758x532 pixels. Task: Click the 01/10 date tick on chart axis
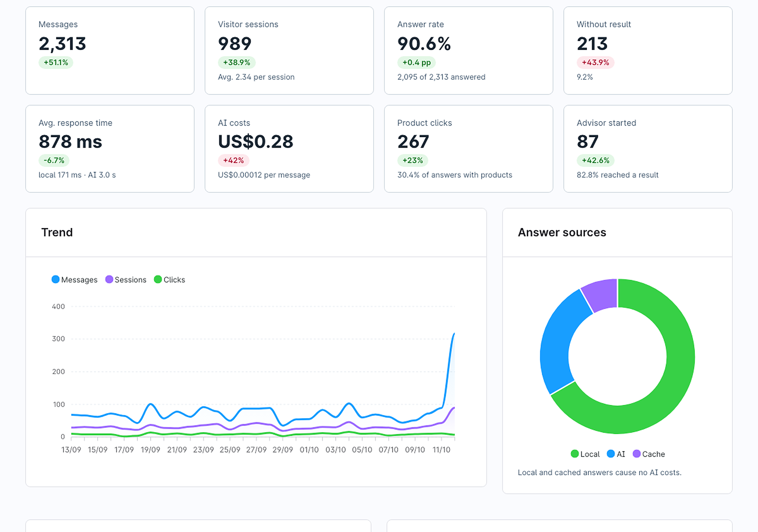pyautogui.click(x=309, y=450)
